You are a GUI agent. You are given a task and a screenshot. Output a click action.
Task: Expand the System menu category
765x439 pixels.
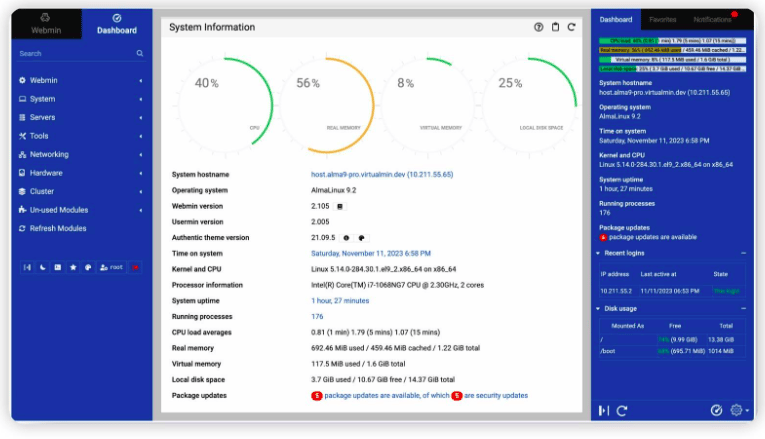pyautogui.click(x=81, y=99)
